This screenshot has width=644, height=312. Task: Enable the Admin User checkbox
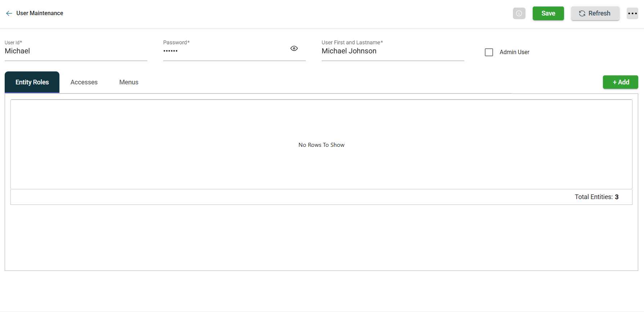[x=489, y=52]
